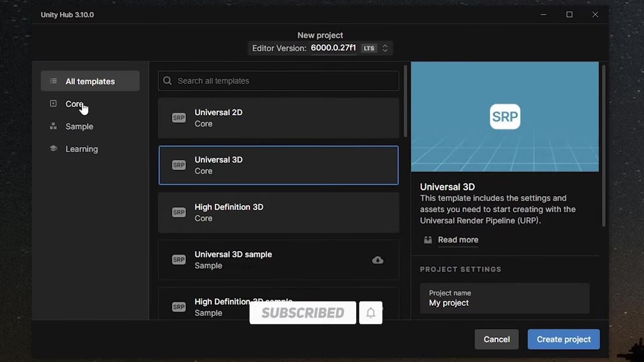Select the Universal 3D sample template

point(278,260)
